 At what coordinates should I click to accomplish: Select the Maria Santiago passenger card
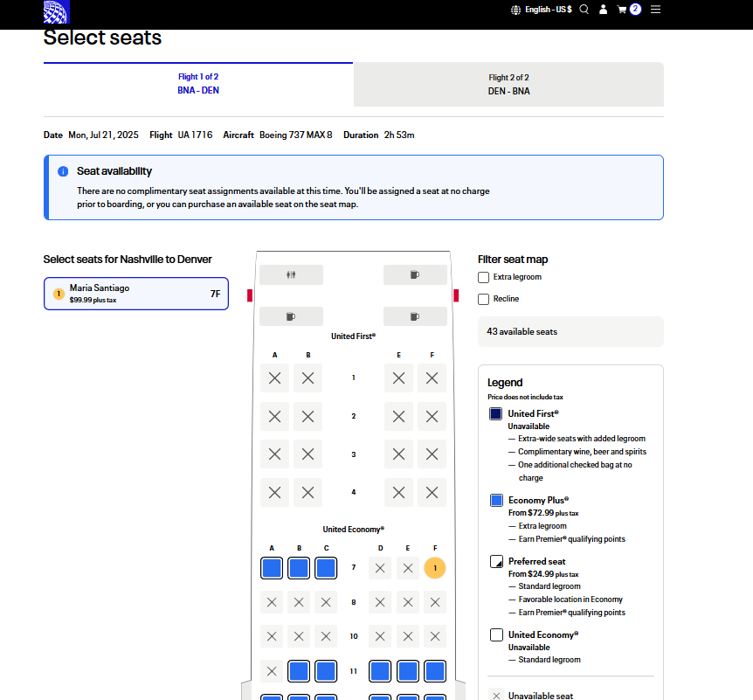click(136, 294)
